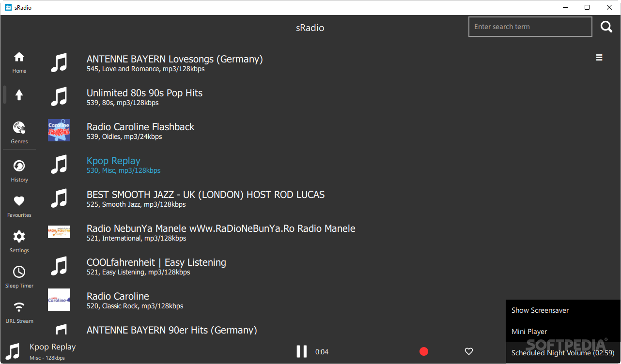The width and height of the screenshot is (621, 364).
Task: Open the URL Stream option
Action: tap(19, 312)
